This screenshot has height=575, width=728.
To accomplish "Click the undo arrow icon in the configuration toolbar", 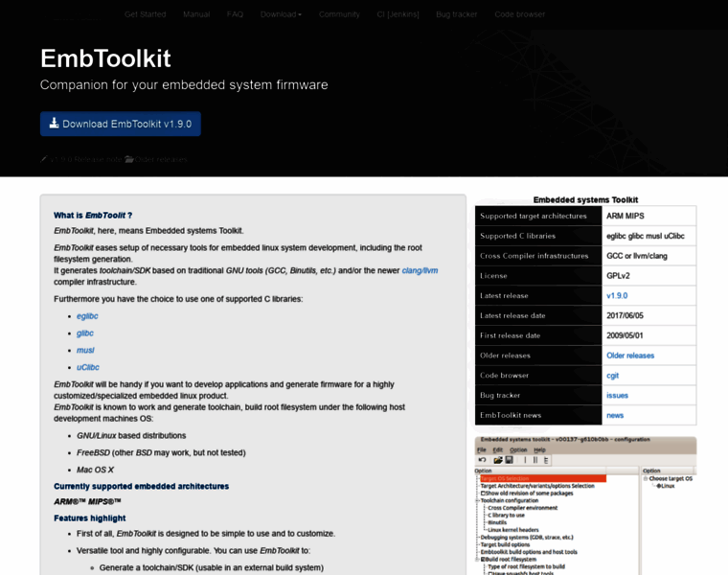I will coord(482,460).
